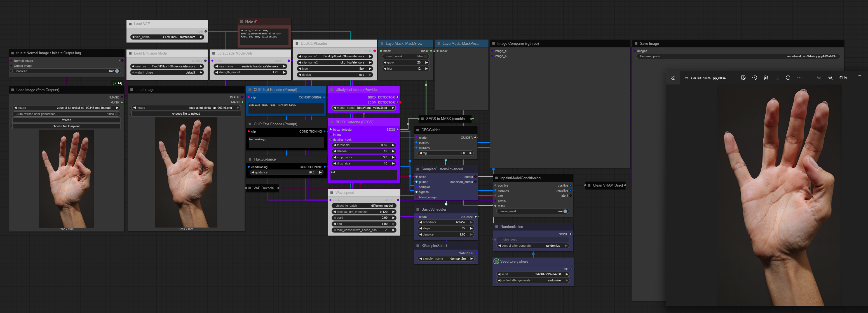
Task: Toggle noise_mask switch in InpaintModelConditioning
Action: click(565, 211)
